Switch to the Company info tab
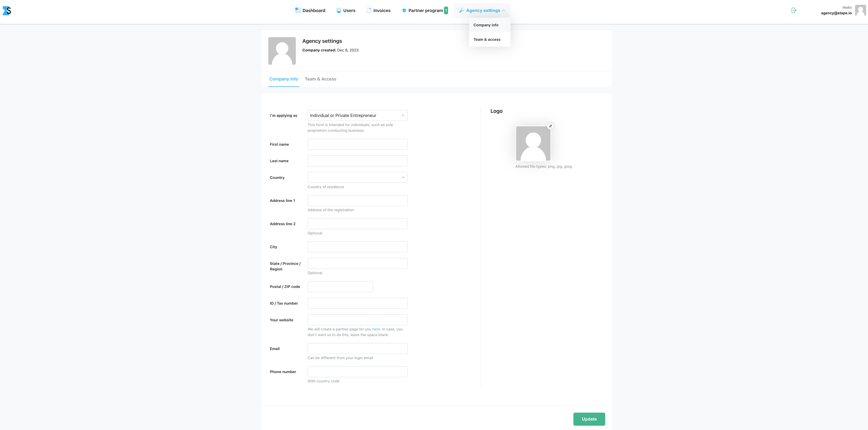Screen dimensions: 868x430 (283, 79)
